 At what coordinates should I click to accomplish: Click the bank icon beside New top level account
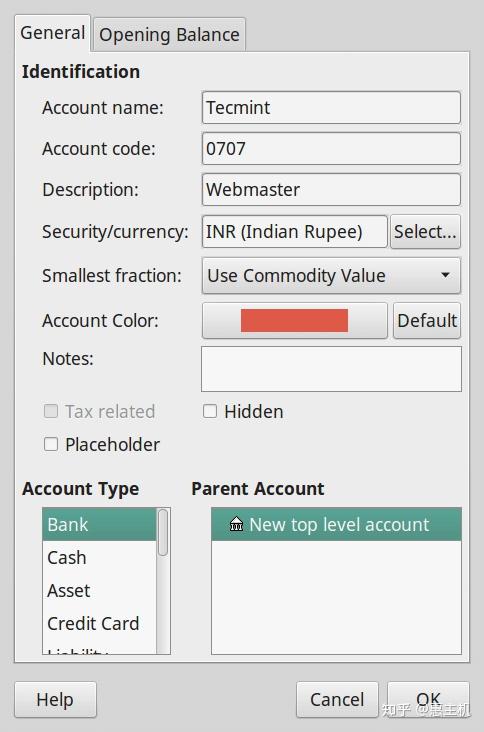click(236, 524)
